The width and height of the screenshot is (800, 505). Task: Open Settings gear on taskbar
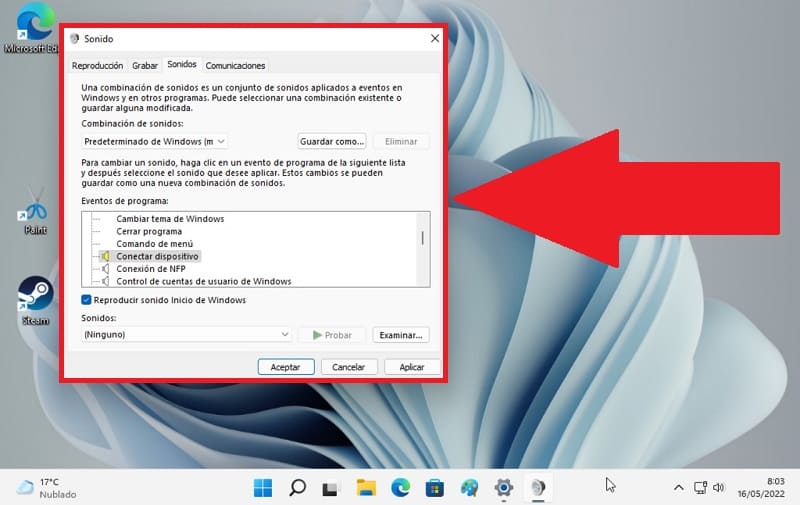pyautogui.click(x=504, y=488)
